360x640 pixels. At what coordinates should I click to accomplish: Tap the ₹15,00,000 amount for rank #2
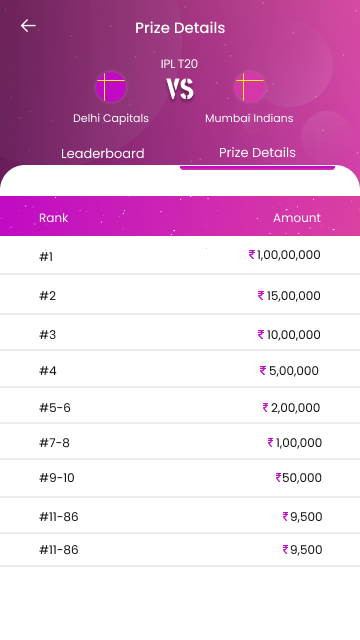(289, 296)
